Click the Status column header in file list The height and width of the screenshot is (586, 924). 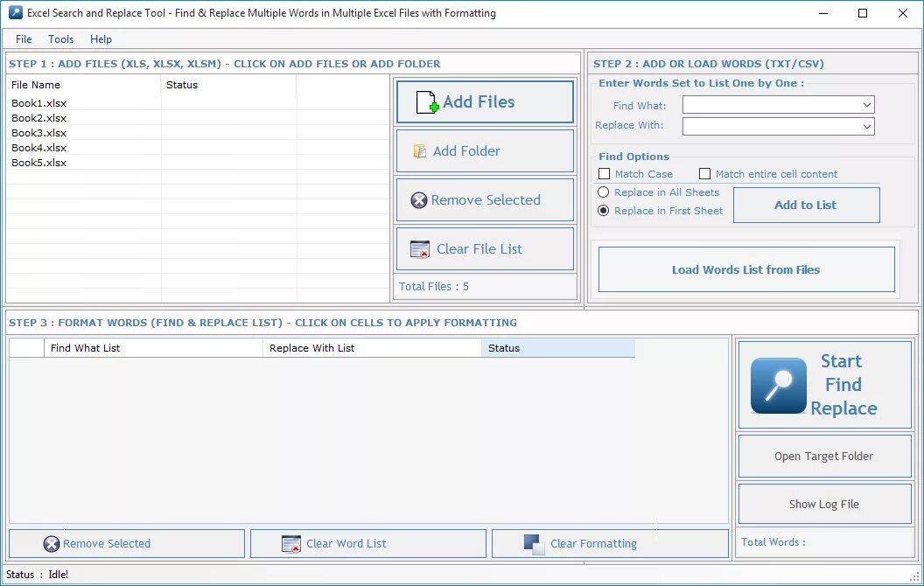click(228, 85)
